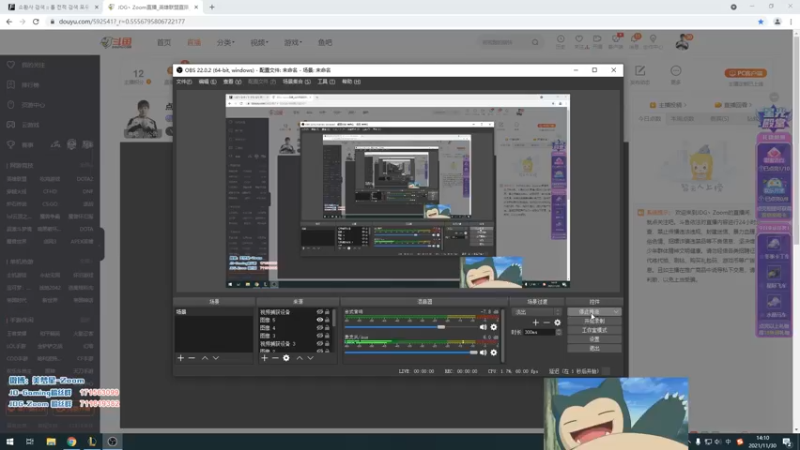
Task: Open the 帮助 menu in OBS
Action: [x=351, y=82]
